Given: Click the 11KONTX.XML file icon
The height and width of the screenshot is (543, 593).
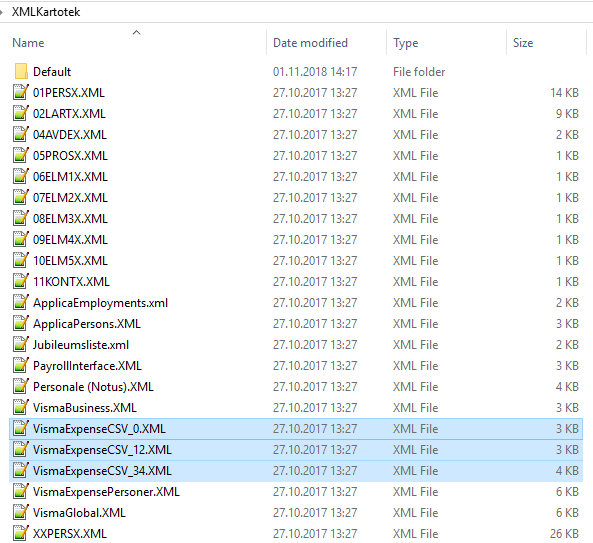Looking at the screenshot, I should pos(21,281).
